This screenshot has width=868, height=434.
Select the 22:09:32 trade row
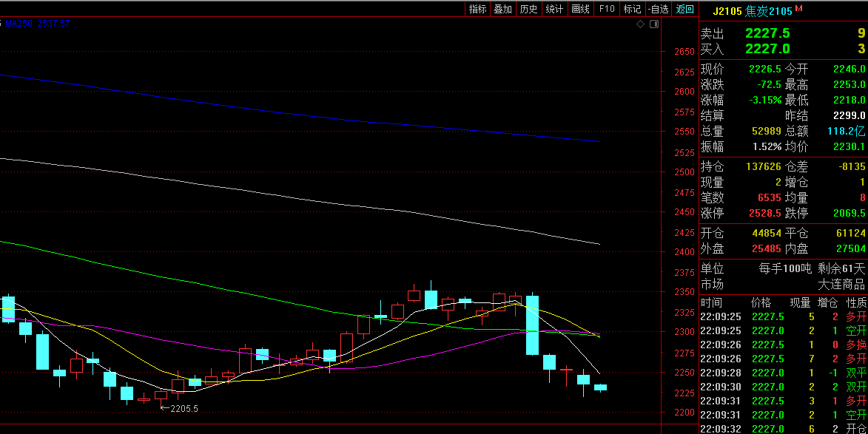click(x=784, y=429)
